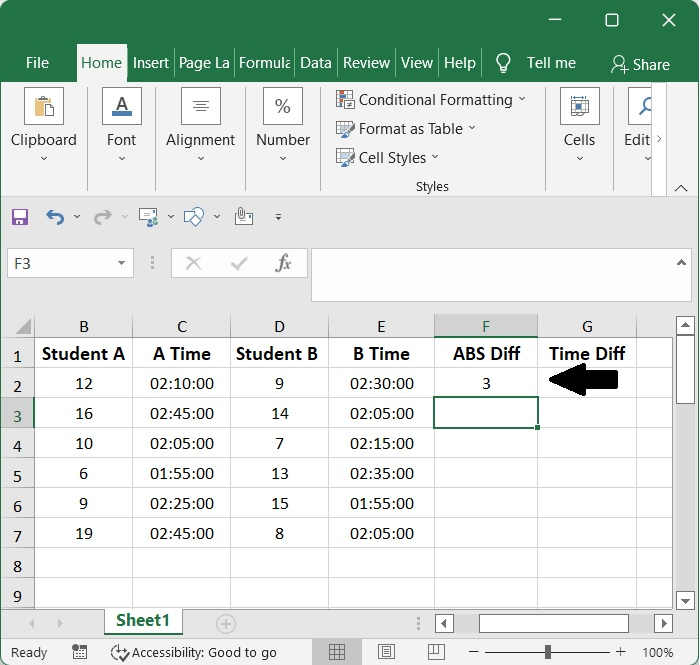Open the Insert ribbon tab
The image size is (700, 665).
click(151, 62)
